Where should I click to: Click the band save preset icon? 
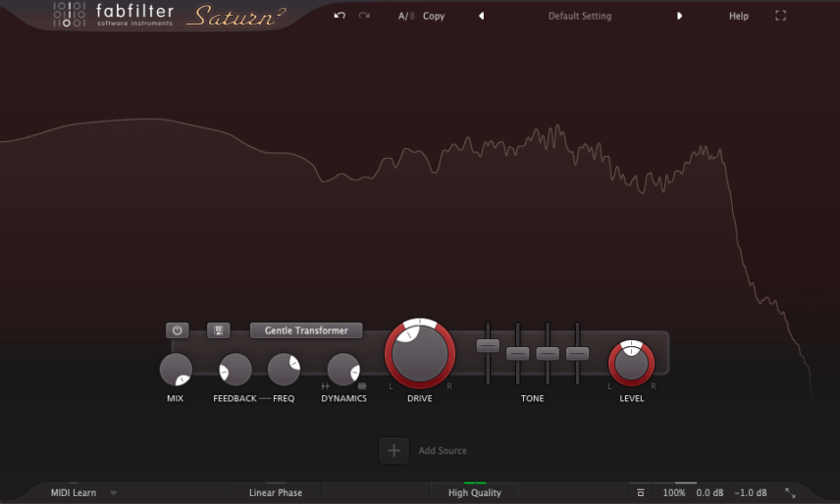[x=219, y=330]
